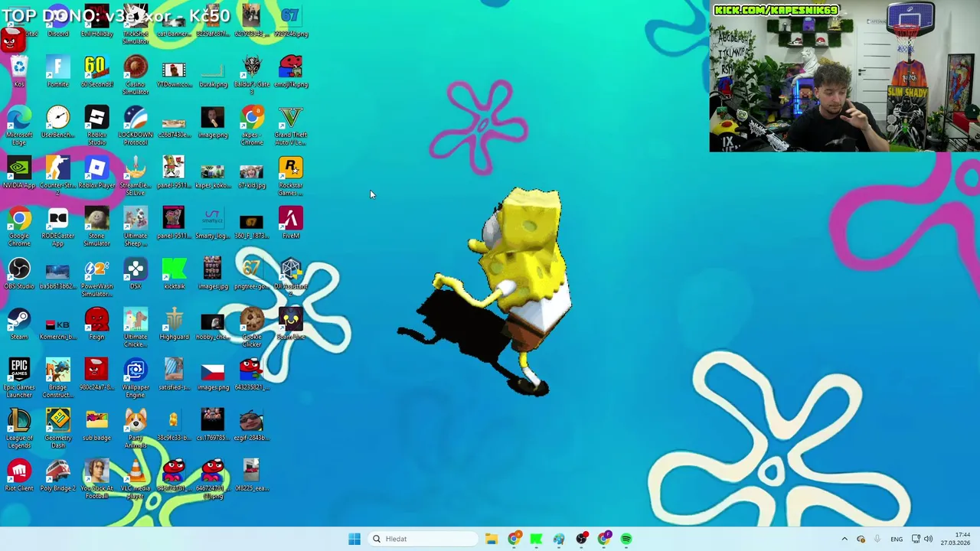The image size is (980, 551).
Task: Open the volume control in system tray
Action: [929, 539]
